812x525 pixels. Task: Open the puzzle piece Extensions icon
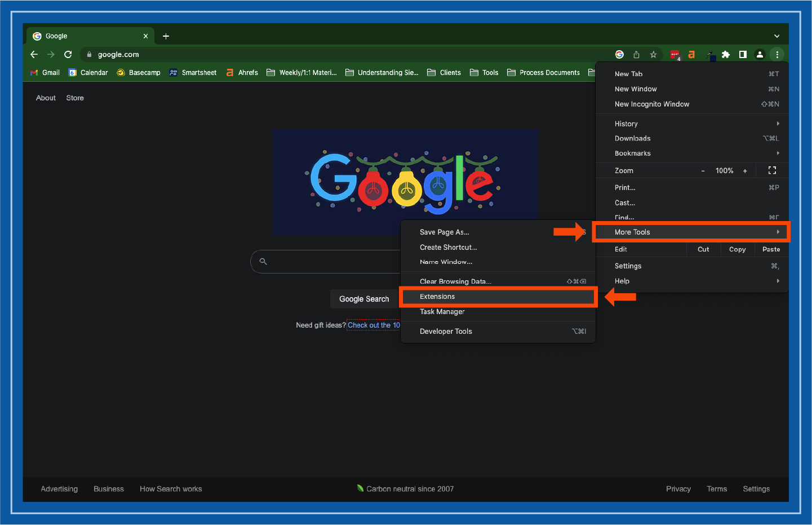click(726, 55)
